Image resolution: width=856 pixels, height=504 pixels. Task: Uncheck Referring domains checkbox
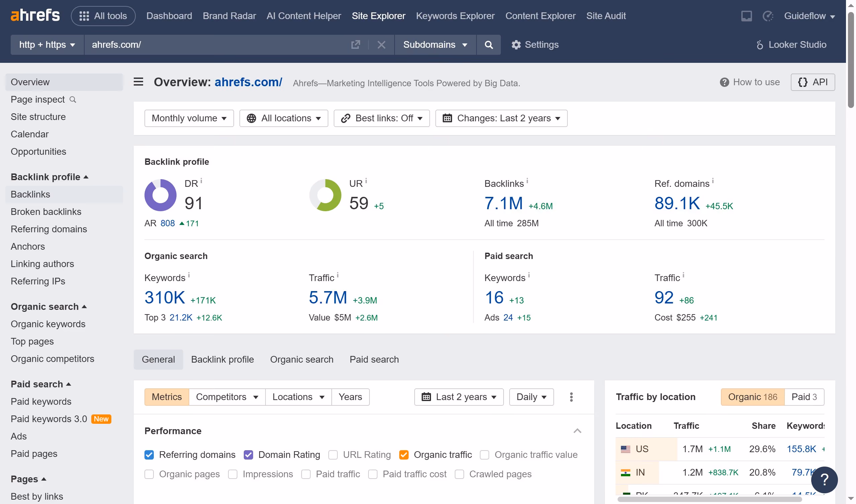click(x=149, y=455)
